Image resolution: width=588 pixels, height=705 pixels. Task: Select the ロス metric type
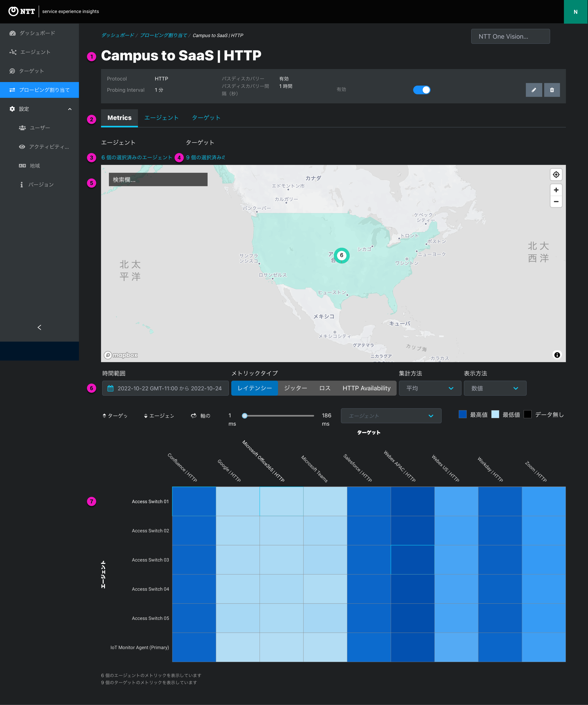(x=325, y=388)
